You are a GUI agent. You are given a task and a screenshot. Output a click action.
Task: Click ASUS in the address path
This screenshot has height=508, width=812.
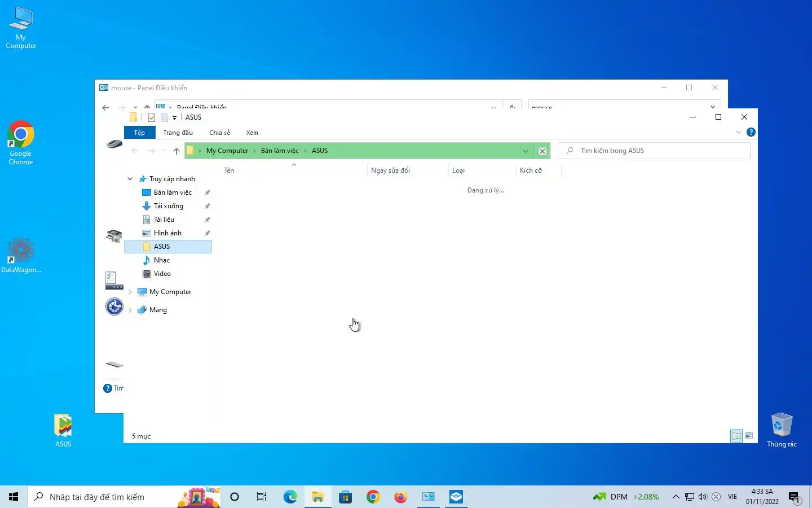pos(320,151)
